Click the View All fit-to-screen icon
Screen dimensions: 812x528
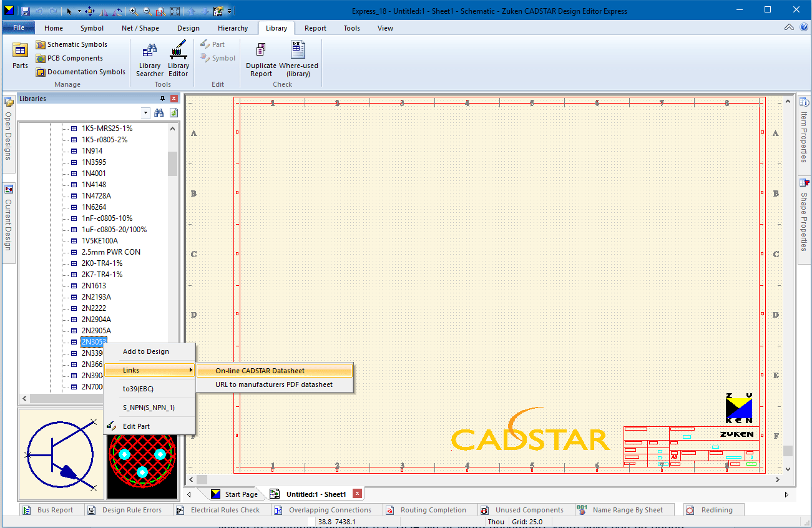175,11
